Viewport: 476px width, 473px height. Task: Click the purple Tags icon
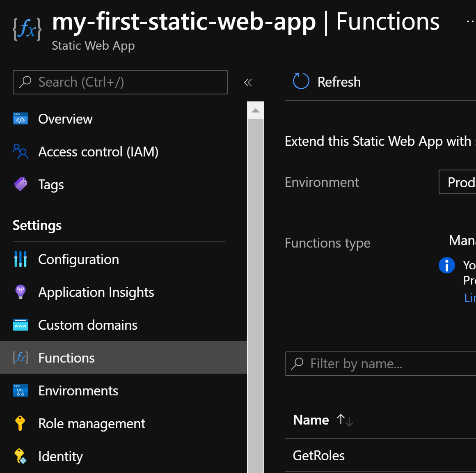(x=21, y=184)
